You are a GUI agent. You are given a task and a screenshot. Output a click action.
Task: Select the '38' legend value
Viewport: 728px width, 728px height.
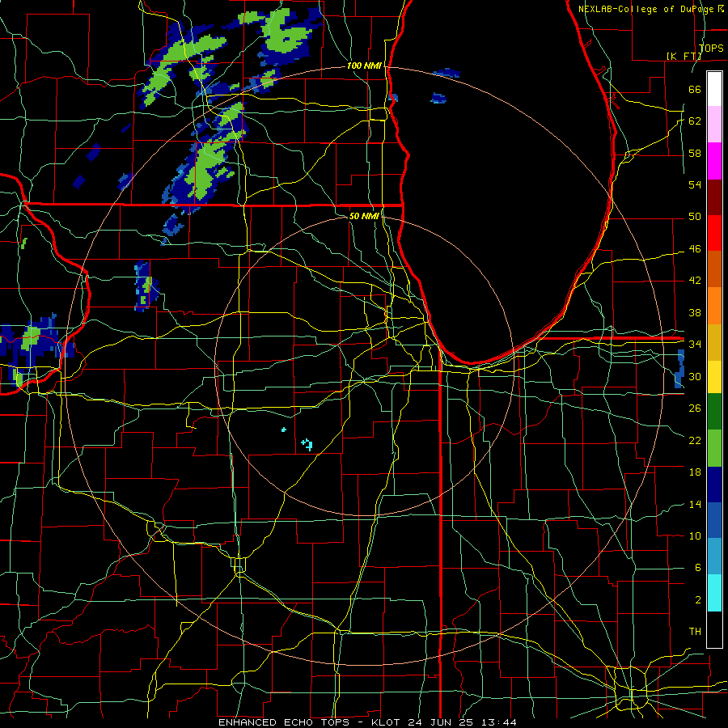[x=695, y=312]
